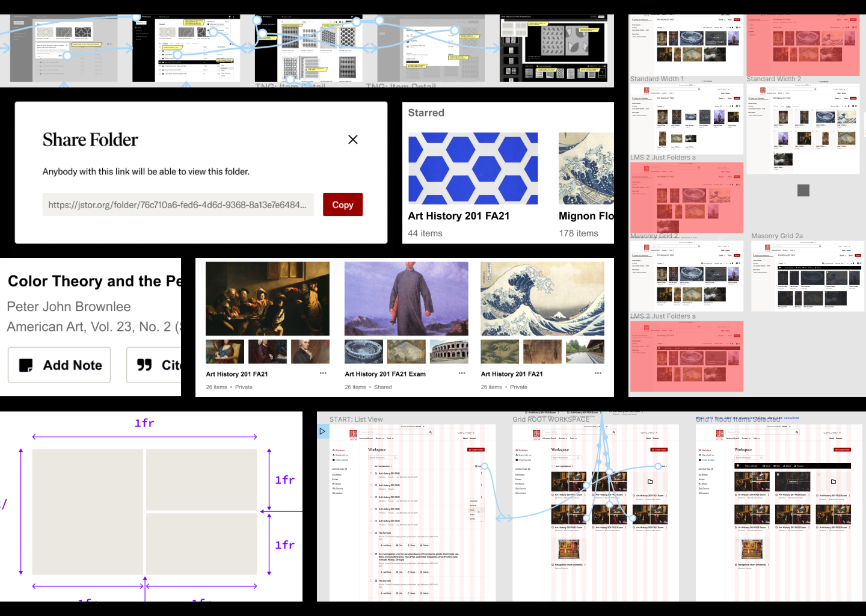Tick the select-all checkbox in List View mockup
This screenshot has height=616, width=866.
[371, 466]
